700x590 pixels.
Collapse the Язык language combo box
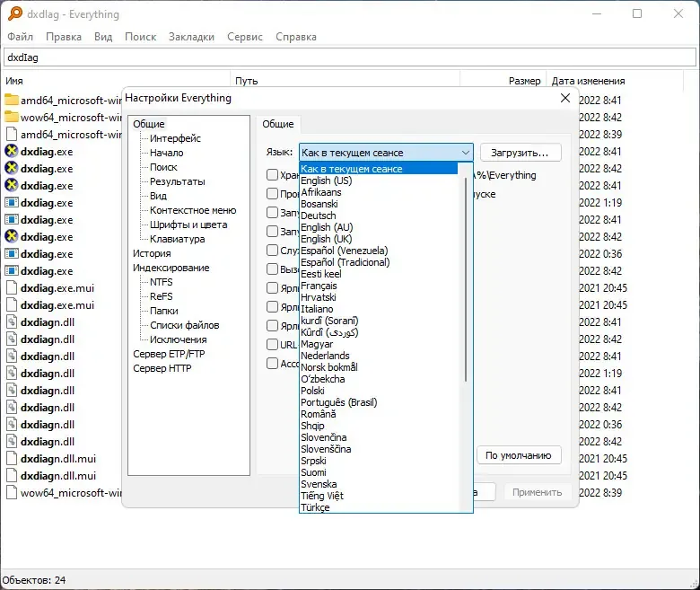pyautogui.click(x=386, y=153)
